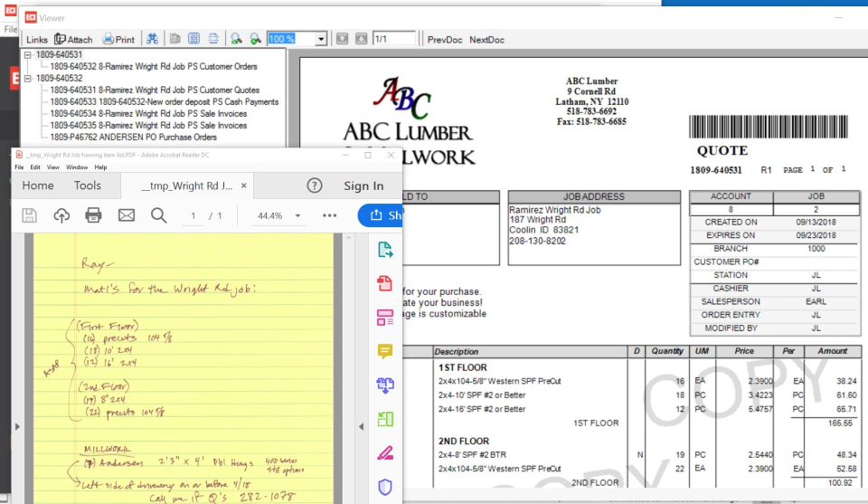Click the File menu in background ECI window
This screenshot has height=504, width=868.
click(10, 29)
